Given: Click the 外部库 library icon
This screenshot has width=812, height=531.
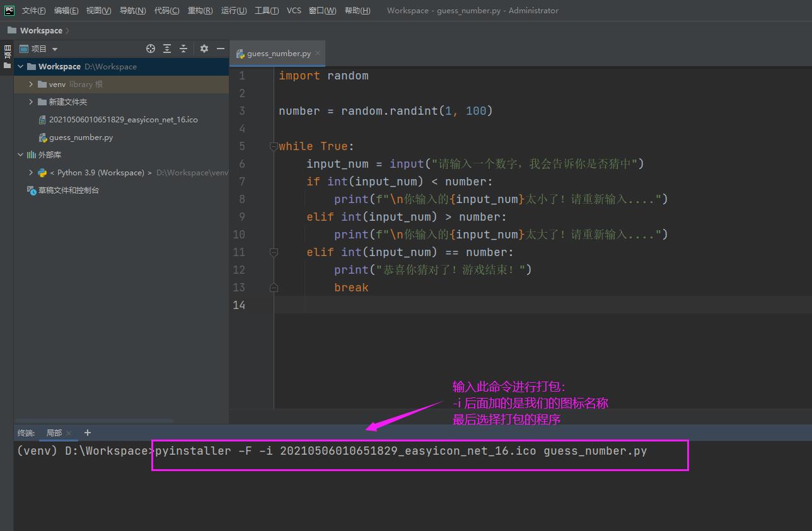Looking at the screenshot, I should click(x=31, y=155).
